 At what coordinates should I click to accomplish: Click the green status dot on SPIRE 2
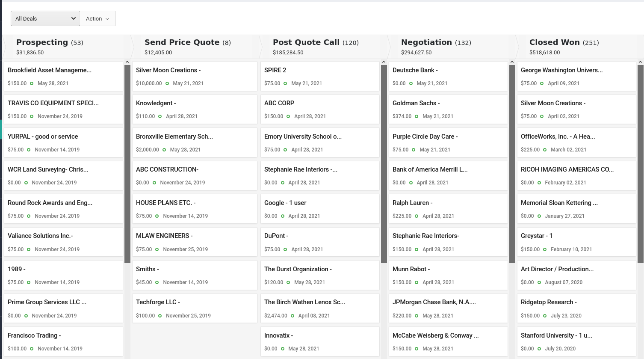click(x=285, y=83)
